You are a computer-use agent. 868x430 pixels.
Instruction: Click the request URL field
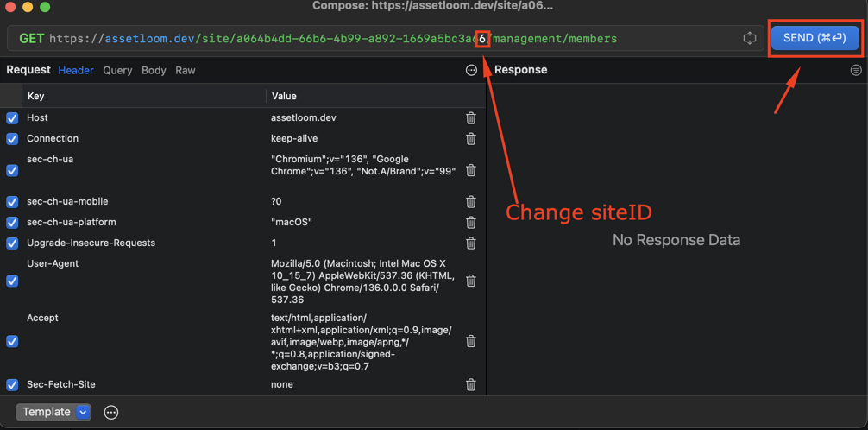click(384, 39)
